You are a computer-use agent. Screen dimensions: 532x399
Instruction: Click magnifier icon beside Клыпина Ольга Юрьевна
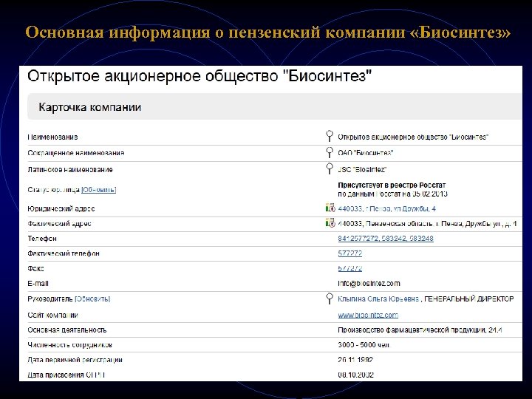[x=329, y=299]
